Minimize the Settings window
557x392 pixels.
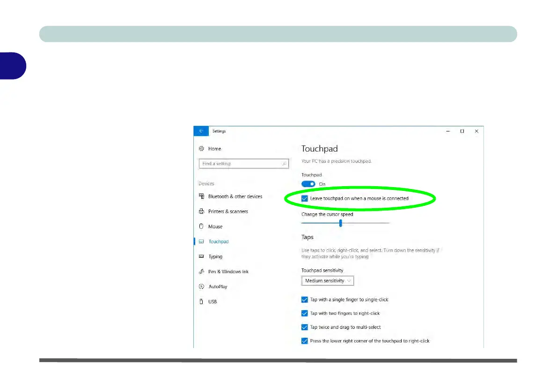[448, 131]
